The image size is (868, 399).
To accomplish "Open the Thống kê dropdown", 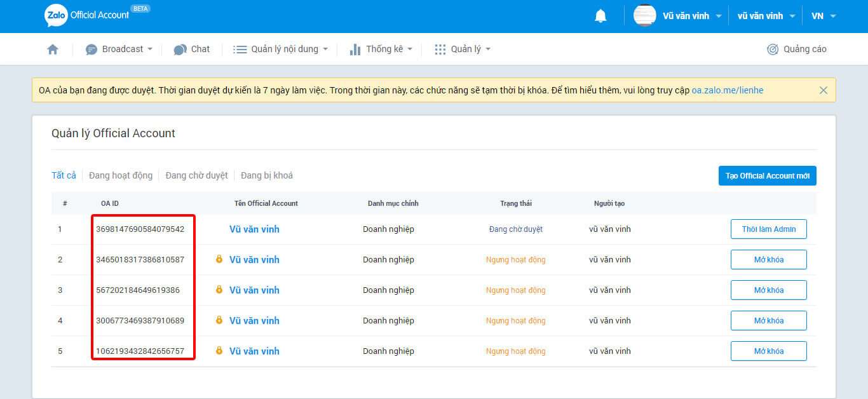I will tap(381, 49).
